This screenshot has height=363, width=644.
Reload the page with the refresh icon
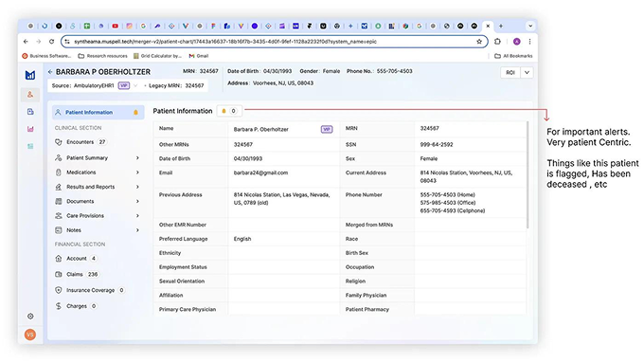[51, 42]
